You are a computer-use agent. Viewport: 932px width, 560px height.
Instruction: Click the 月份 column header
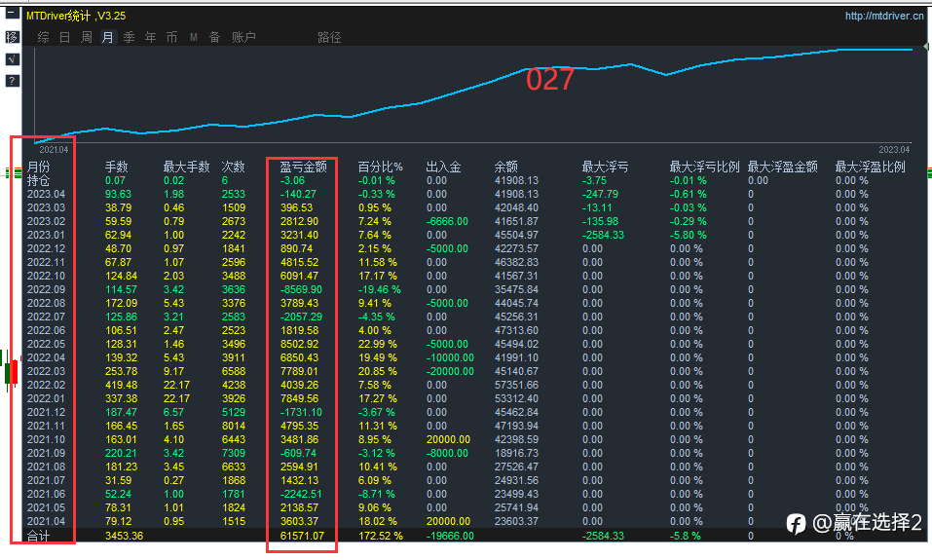(x=38, y=167)
